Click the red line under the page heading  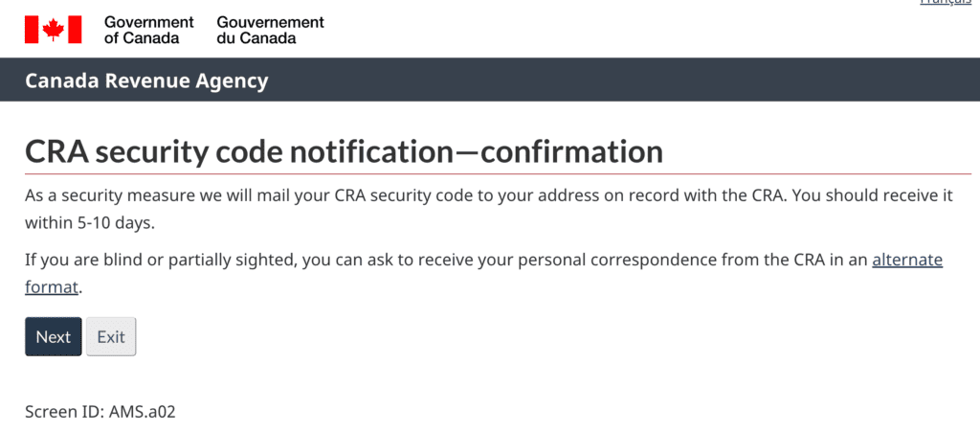[498, 173]
